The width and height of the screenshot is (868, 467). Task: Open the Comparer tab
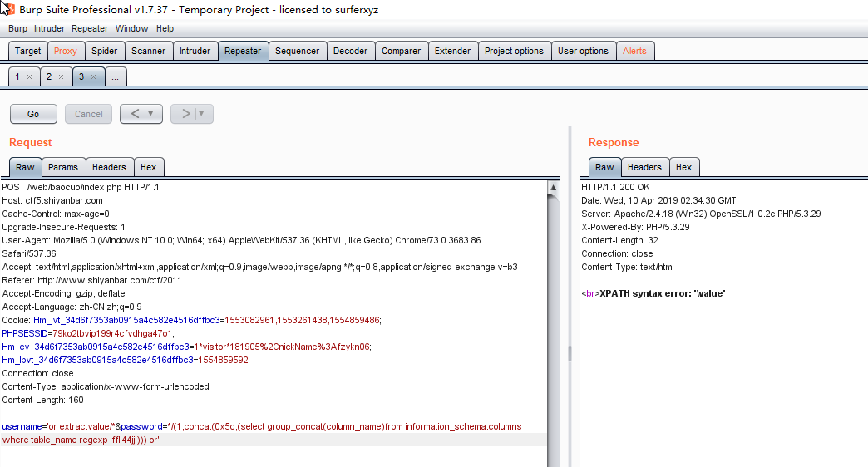tap(402, 51)
